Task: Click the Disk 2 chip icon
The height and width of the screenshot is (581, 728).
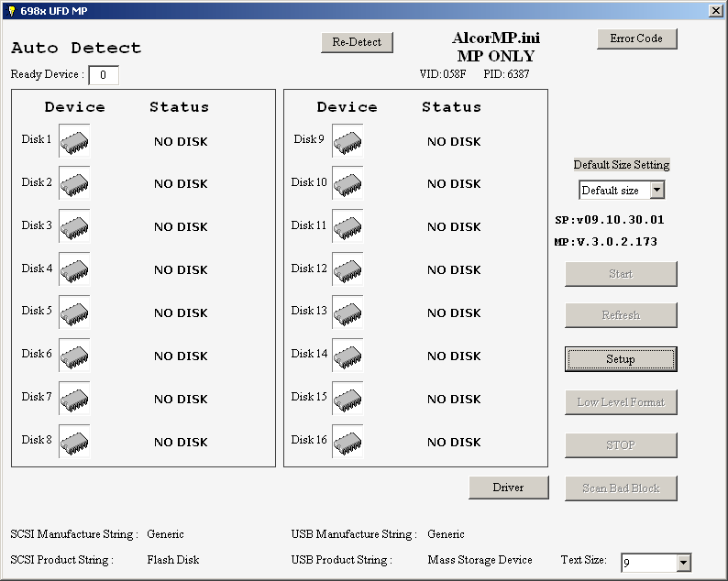Action: tap(74, 183)
